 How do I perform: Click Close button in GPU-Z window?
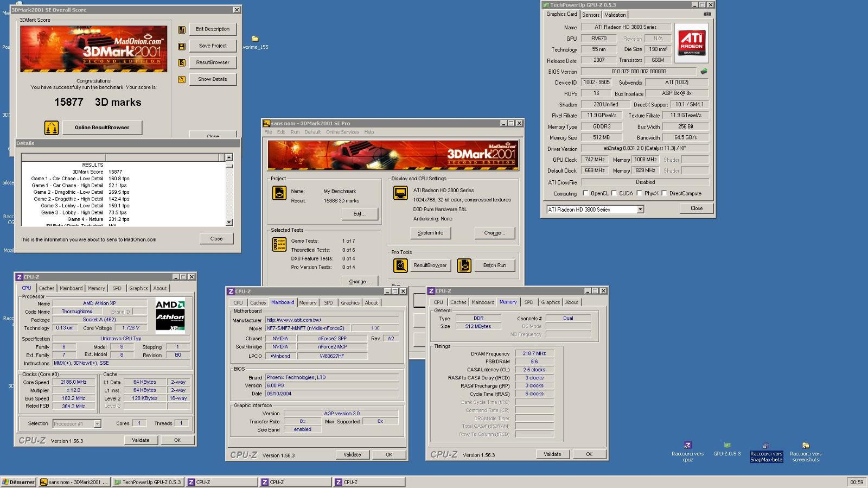[697, 208]
